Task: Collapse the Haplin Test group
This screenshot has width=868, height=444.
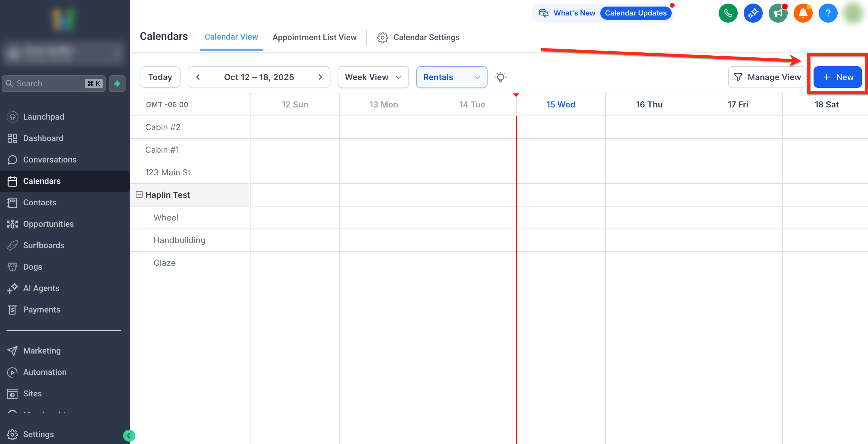Action: pyautogui.click(x=139, y=195)
